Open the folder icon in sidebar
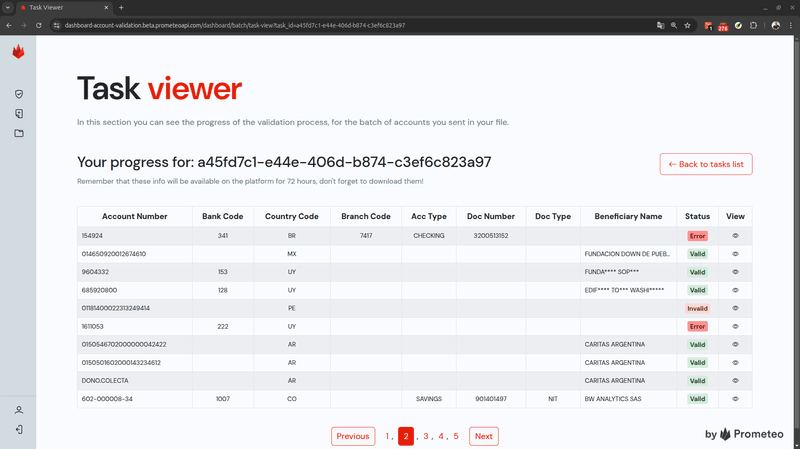800x449 pixels. 18,133
